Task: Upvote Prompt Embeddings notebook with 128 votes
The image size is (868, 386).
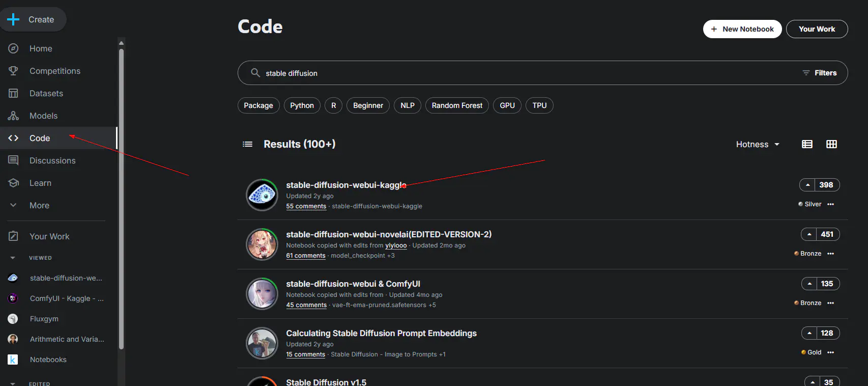Action: (x=809, y=333)
